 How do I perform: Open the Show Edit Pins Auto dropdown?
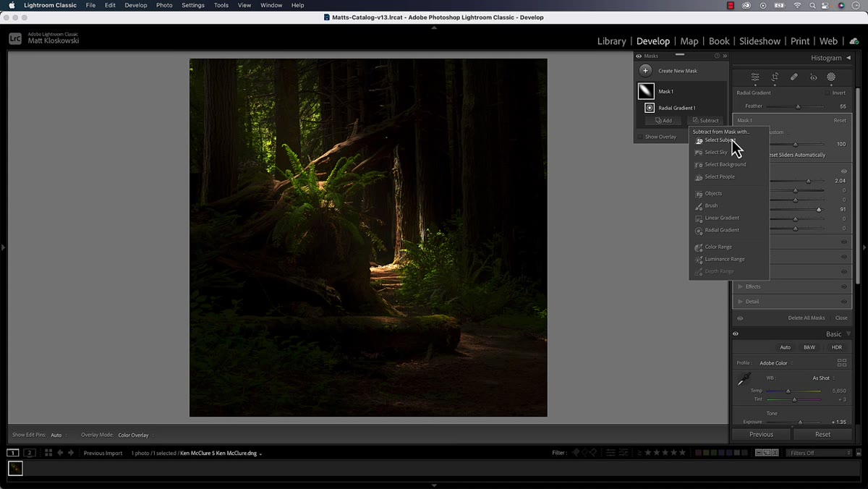[x=59, y=435]
